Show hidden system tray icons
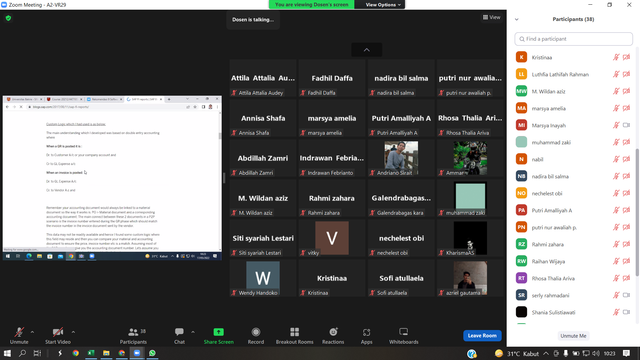 pyautogui.click(x=546, y=353)
